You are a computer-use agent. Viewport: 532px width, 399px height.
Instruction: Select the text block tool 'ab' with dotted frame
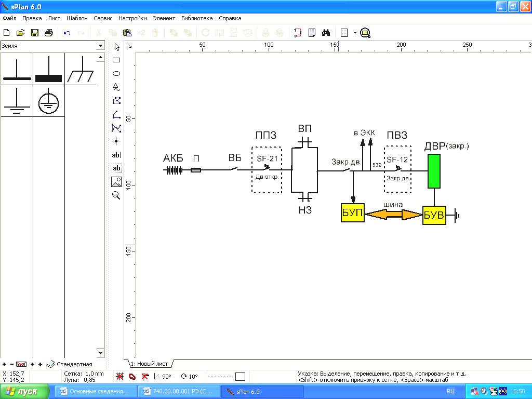(116, 168)
